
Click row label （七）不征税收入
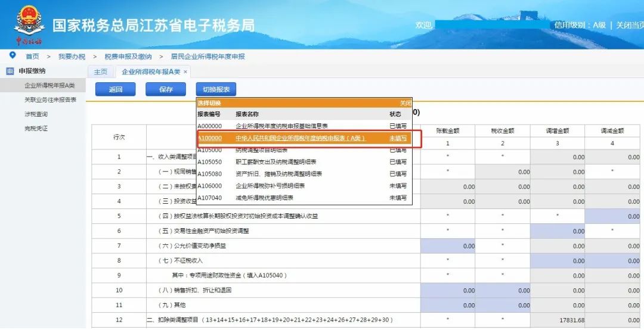pos(180,261)
